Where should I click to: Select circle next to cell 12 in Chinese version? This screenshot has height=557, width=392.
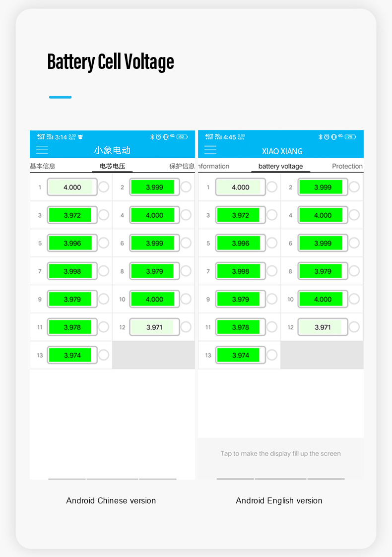[186, 327]
